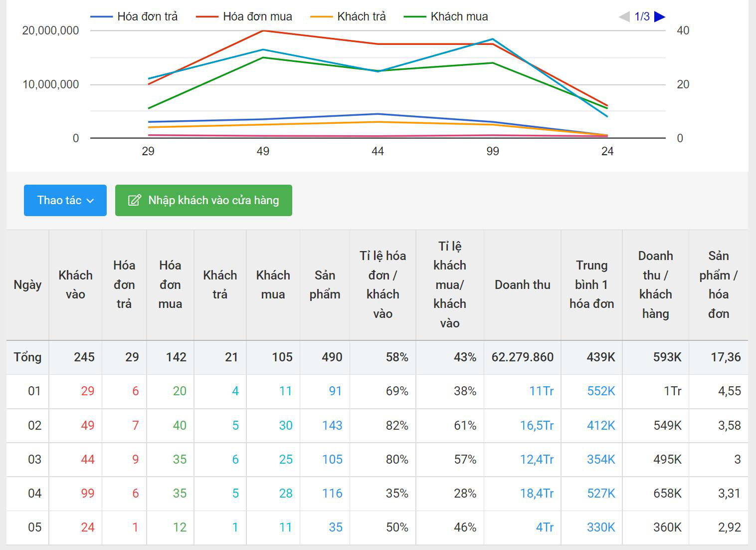Click Tỉ lệ hóa đơn / khách vào header
Image resolution: width=756 pixels, height=550 pixels.
[382, 285]
